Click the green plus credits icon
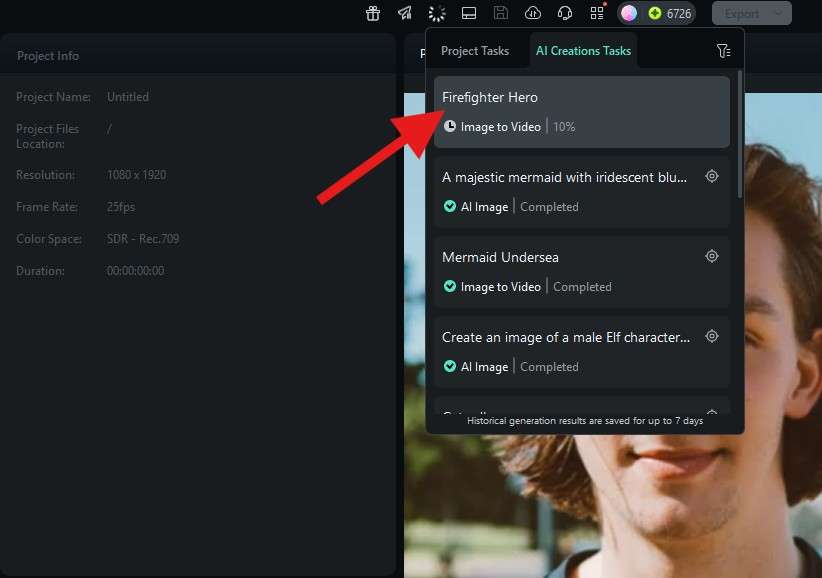 point(655,13)
